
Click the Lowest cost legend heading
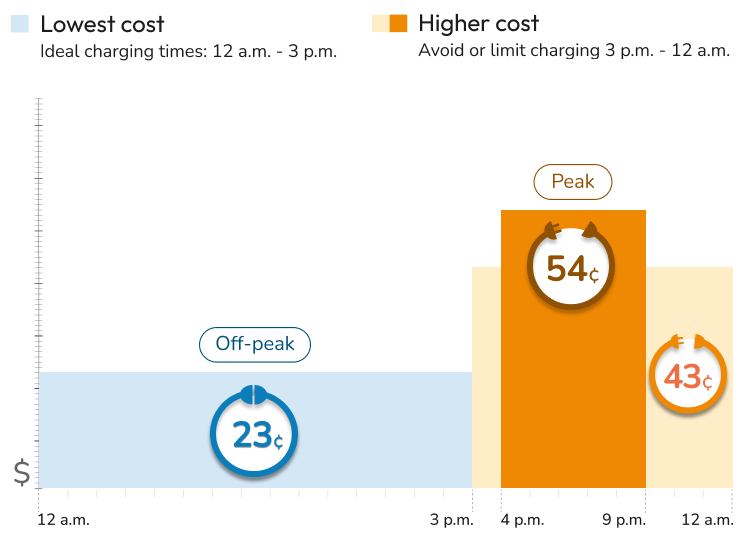click(102, 24)
